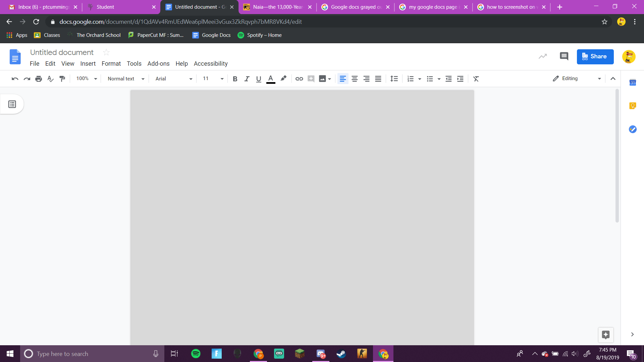
Task: Click the Explore button icon
Action: click(x=605, y=335)
